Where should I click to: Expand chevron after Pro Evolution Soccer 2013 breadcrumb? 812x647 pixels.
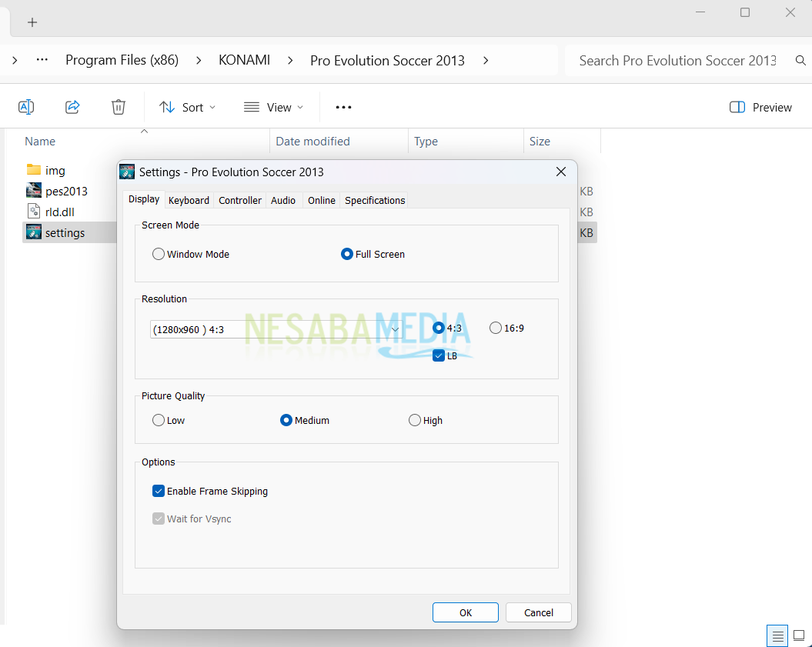tap(485, 61)
